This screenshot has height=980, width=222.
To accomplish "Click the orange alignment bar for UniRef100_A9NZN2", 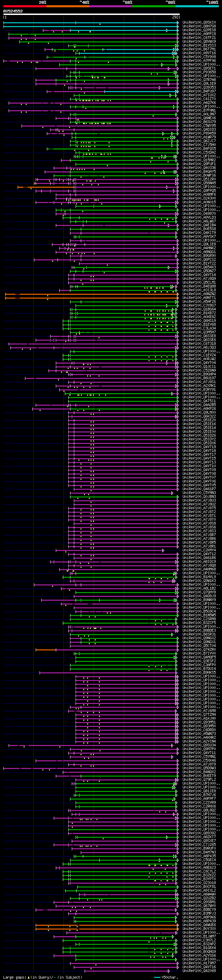I will pos(92,294).
